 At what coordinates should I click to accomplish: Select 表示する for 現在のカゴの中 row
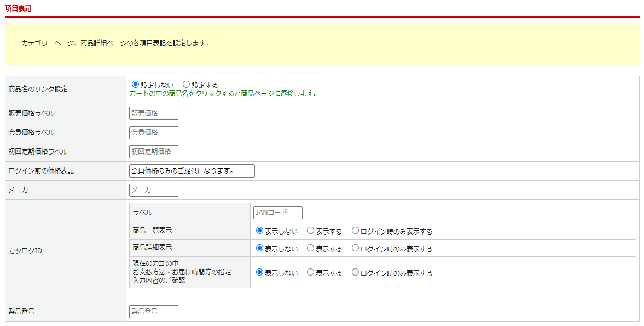point(311,272)
